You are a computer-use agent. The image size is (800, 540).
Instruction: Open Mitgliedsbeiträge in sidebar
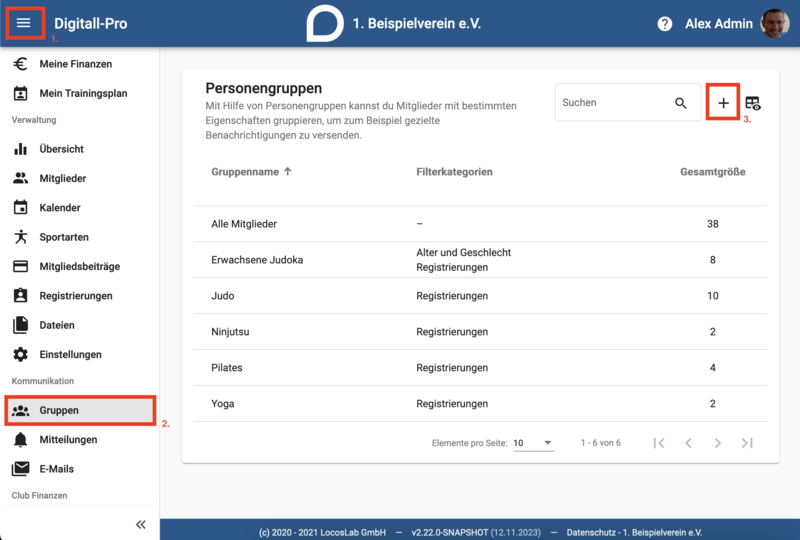tap(80, 266)
